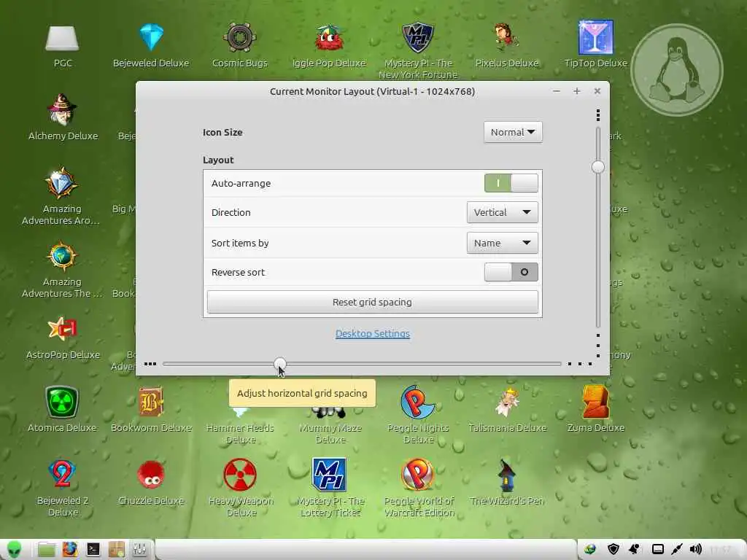Screen dimensions: 747x560
Task: Click the settings mixer taskbar button
Action: (139, 550)
